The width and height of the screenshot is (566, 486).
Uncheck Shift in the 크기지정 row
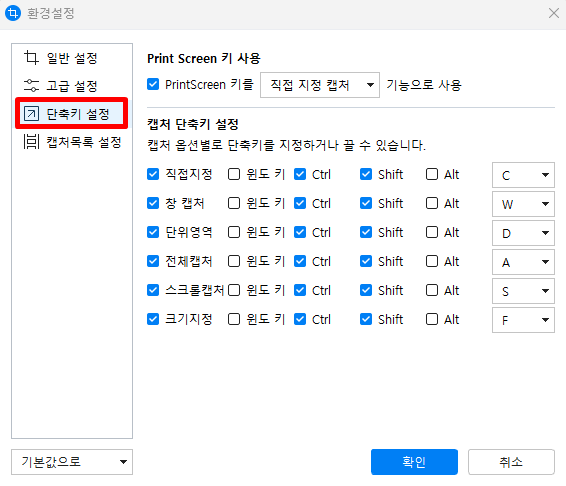366,319
